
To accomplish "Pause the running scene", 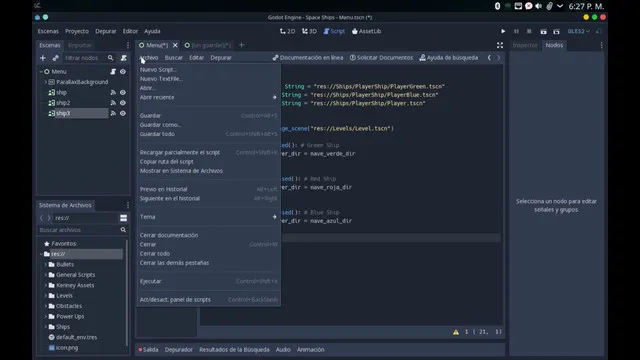I will pyautogui.click(x=516, y=31).
